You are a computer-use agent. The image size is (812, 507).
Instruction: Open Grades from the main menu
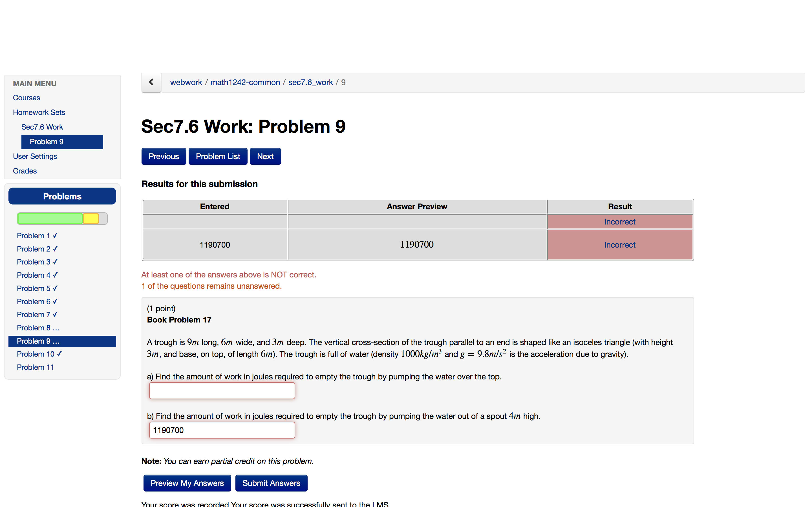(25, 171)
